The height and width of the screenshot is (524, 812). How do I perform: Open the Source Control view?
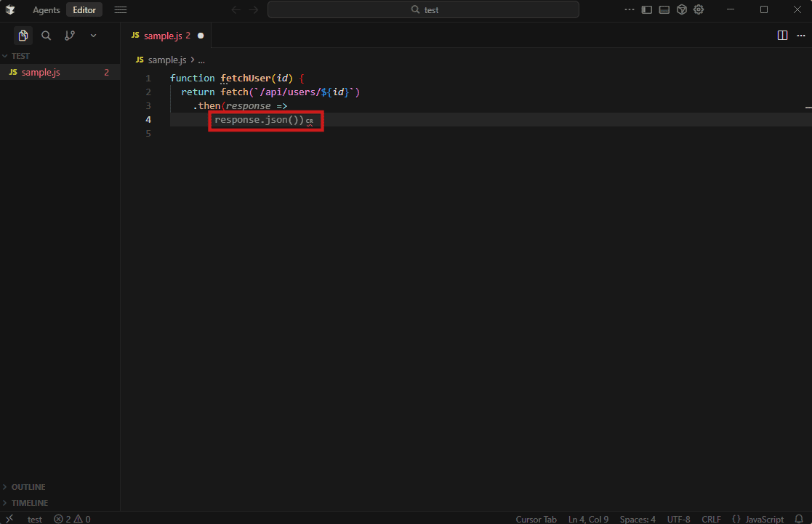point(70,36)
